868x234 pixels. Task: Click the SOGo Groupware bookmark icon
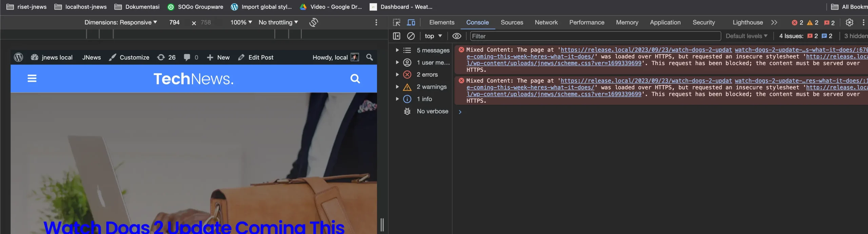point(171,7)
